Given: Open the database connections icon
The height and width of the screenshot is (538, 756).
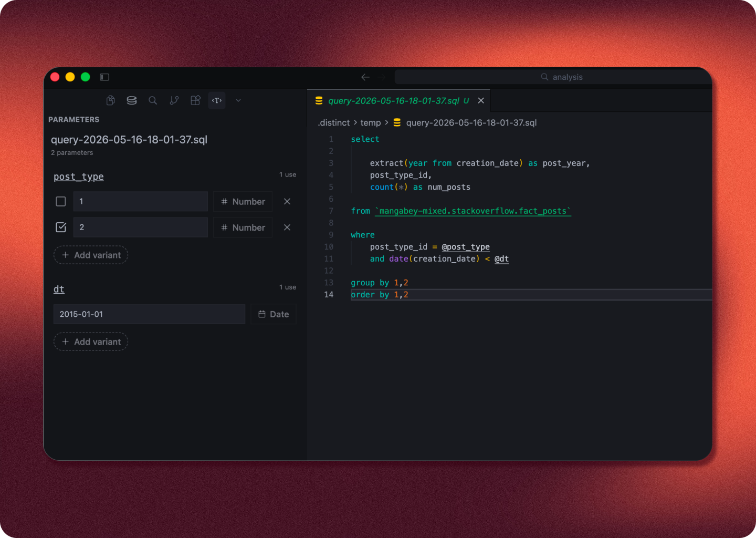Looking at the screenshot, I should pyautogui.click(x=132, y=100).
